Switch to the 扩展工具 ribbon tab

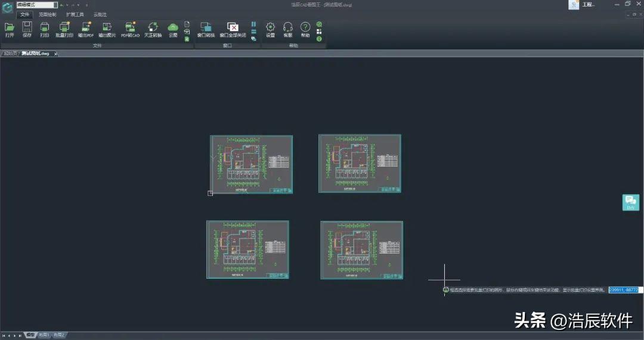75,14
